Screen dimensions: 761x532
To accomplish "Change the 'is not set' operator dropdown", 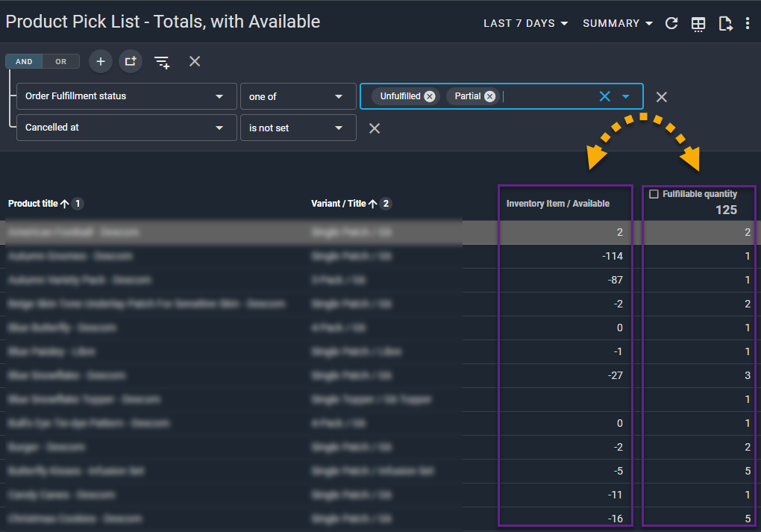I will coord(297,128).
